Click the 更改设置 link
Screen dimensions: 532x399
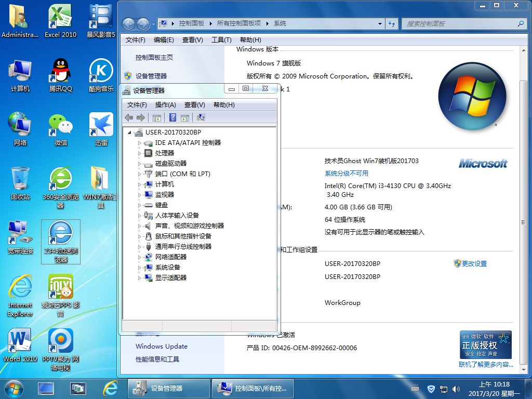tap(474, 263)
